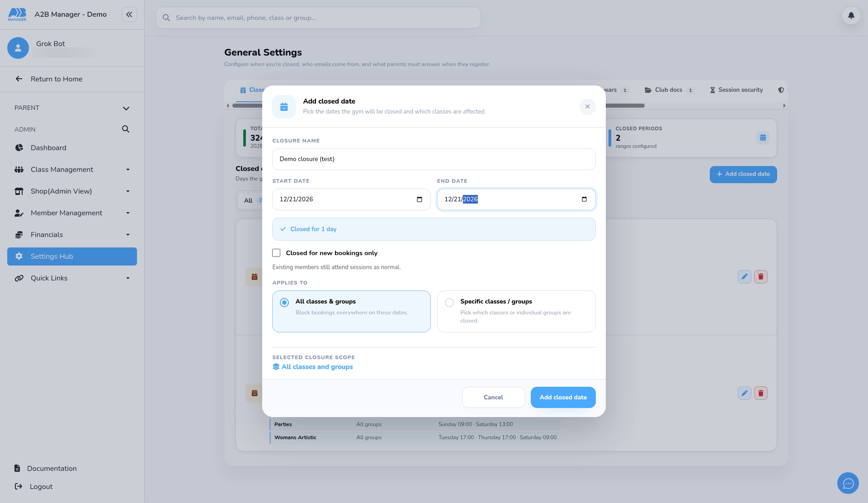This screenshot has width=868, height=503.
Task: Switch to Club docs tab
Action: click(x=669, y=90)
